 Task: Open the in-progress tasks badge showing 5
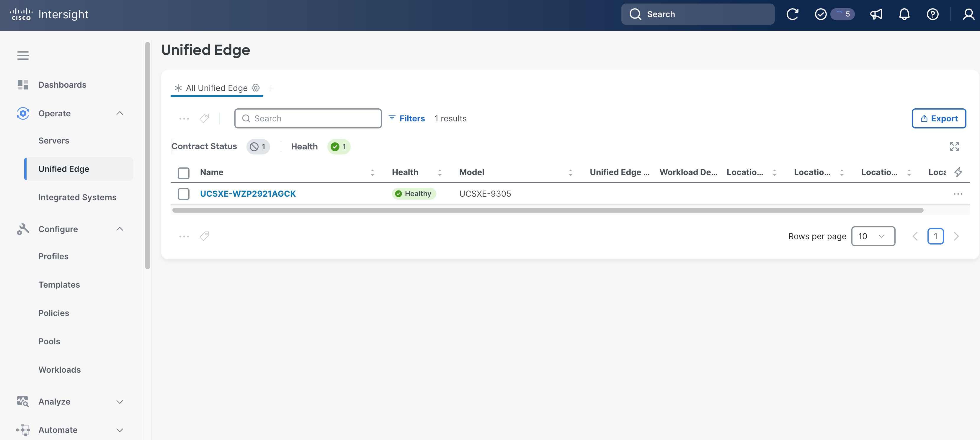[843, 14]
